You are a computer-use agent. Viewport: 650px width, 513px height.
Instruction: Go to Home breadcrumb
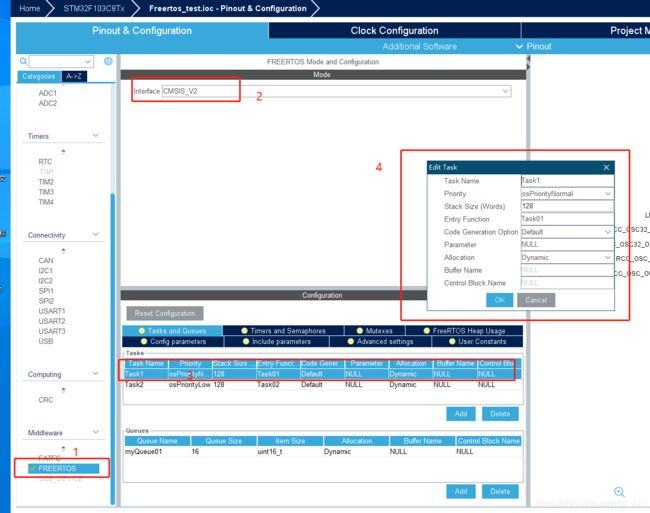(x=30, y=8)
